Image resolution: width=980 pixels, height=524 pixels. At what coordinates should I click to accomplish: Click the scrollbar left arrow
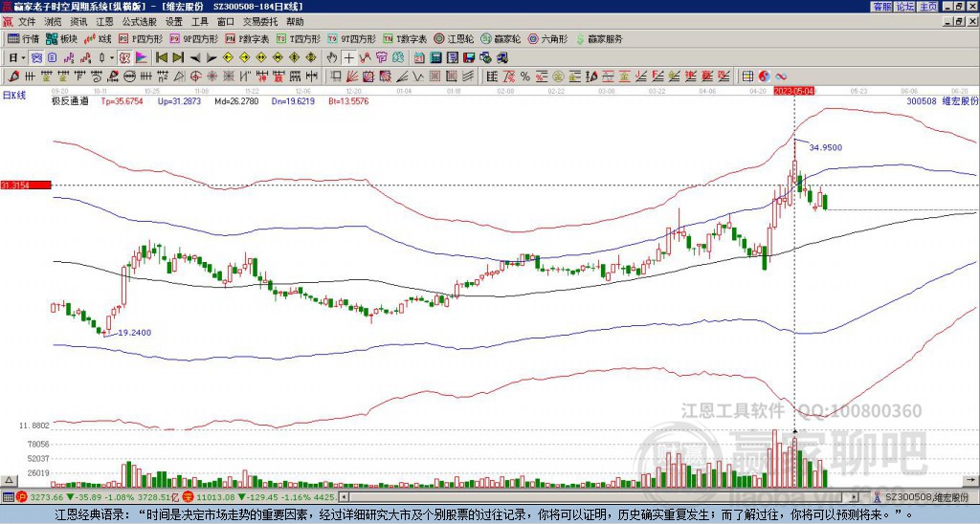tap(343, 497)
